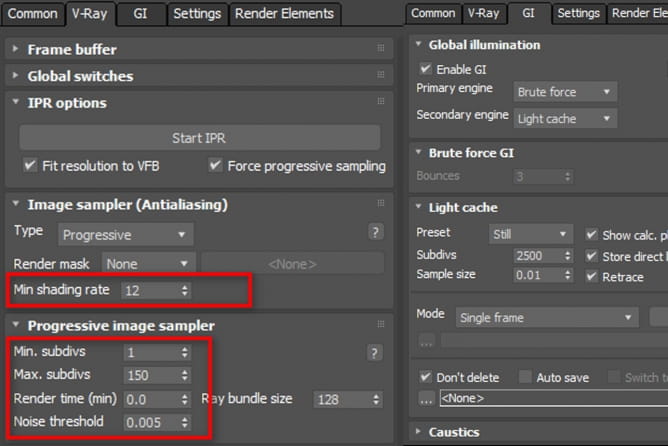Image resolution: width=668 pixels, height=446 pixels.
Task: Click the help icon in Progressive image sampler
Action: (376, 352)
